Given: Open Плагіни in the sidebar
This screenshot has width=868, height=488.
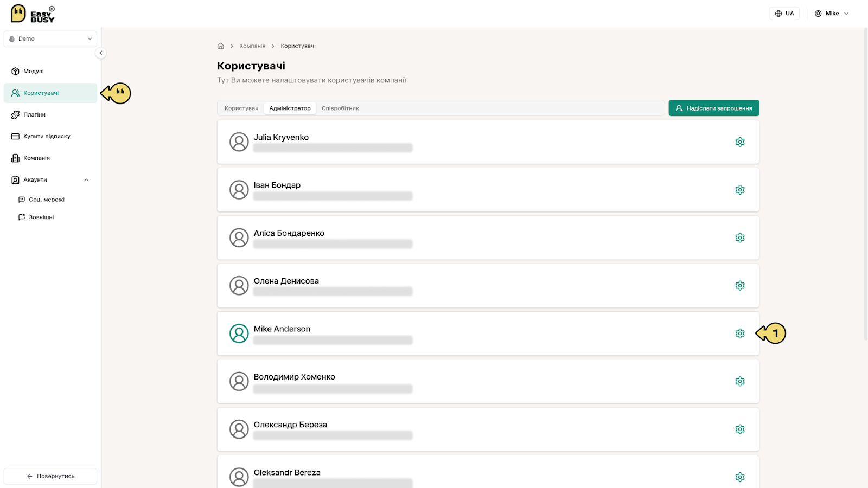Looking at the screenshot, I should 50,114.
